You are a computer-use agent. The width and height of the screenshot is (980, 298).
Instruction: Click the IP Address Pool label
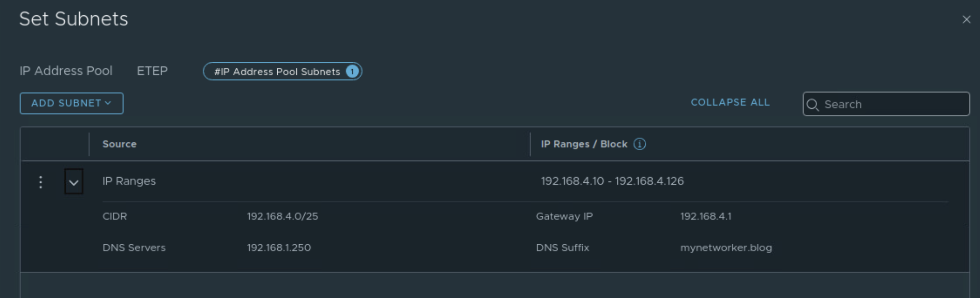click(x=66, y=71)
